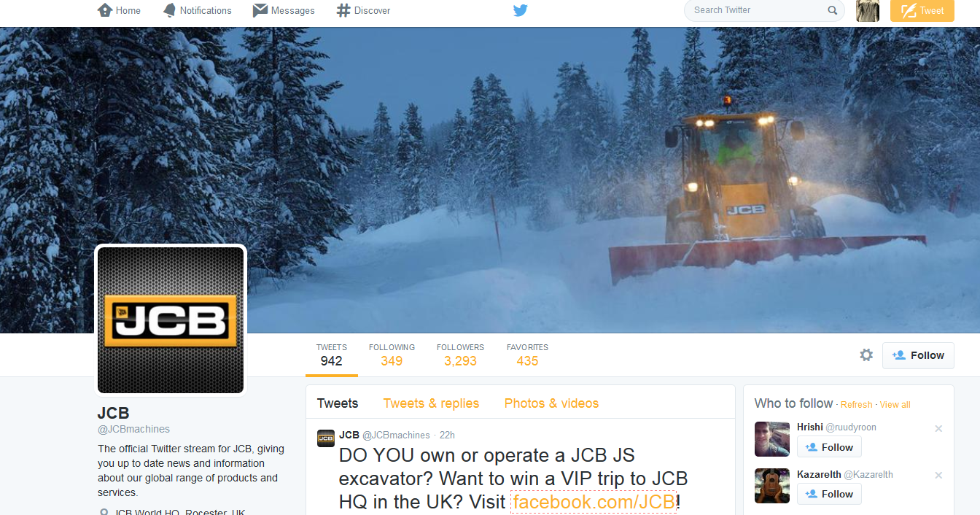Open the profile gear settings icon

[866, 355]
